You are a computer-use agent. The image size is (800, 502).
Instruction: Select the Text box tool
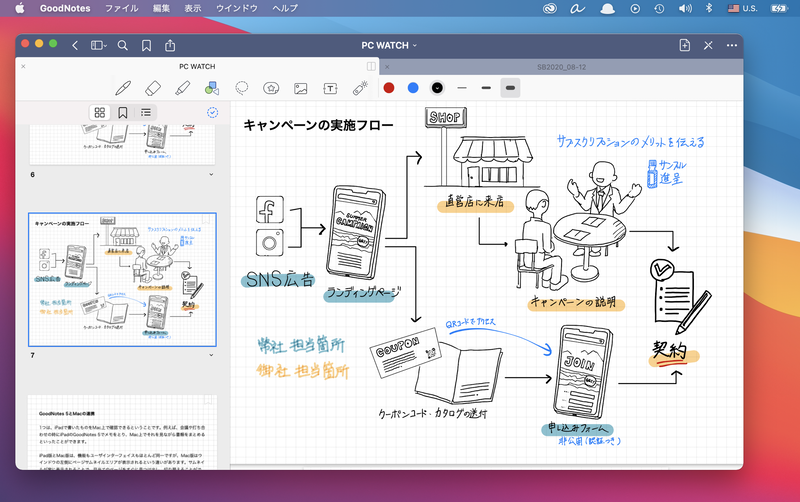330,89
